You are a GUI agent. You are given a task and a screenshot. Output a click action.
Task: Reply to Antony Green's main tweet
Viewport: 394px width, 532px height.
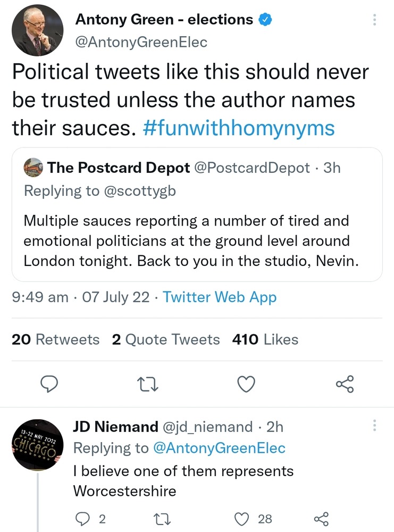click(49, 383)
